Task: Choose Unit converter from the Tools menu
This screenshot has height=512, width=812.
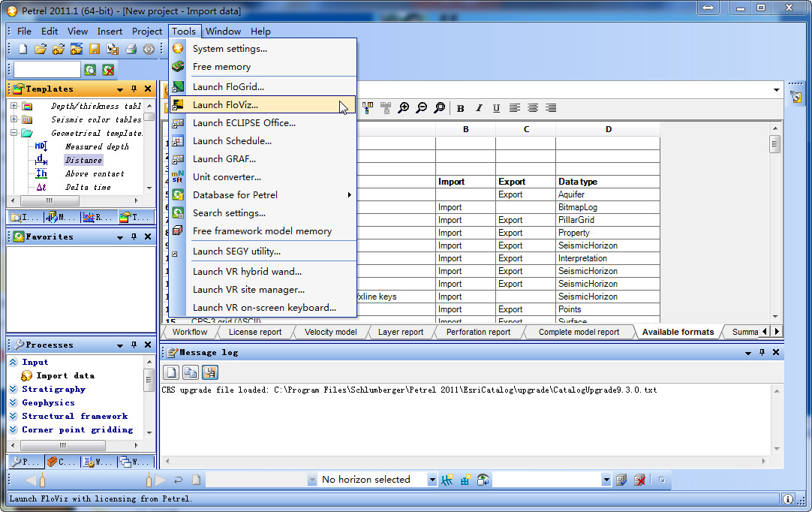Action: pos(263,176)
